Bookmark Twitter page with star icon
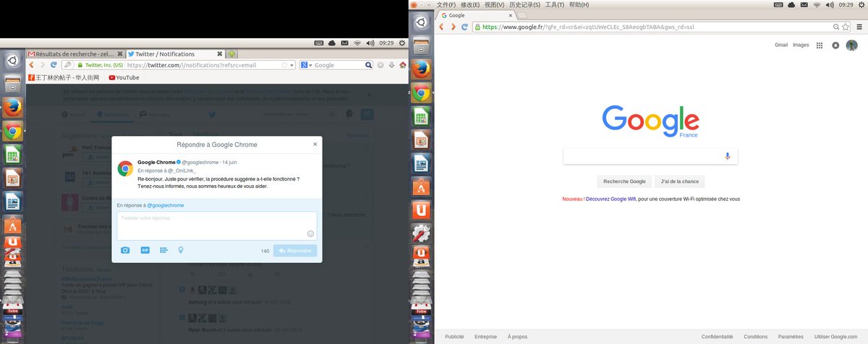 (284, 65)
